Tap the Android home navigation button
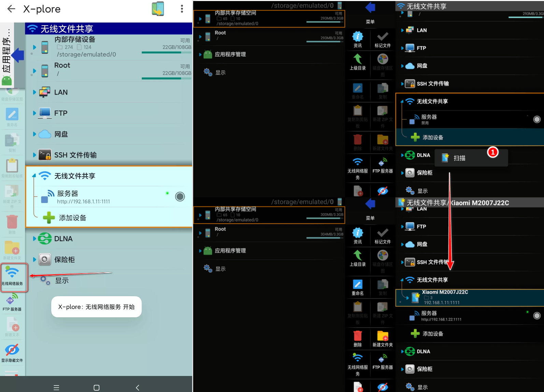Screen dimensions: 544x392 click(97, 388)
